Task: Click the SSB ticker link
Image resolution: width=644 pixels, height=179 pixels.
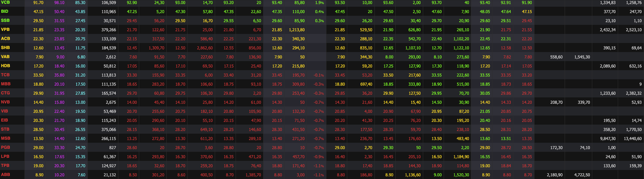Action: coord(5,20)
